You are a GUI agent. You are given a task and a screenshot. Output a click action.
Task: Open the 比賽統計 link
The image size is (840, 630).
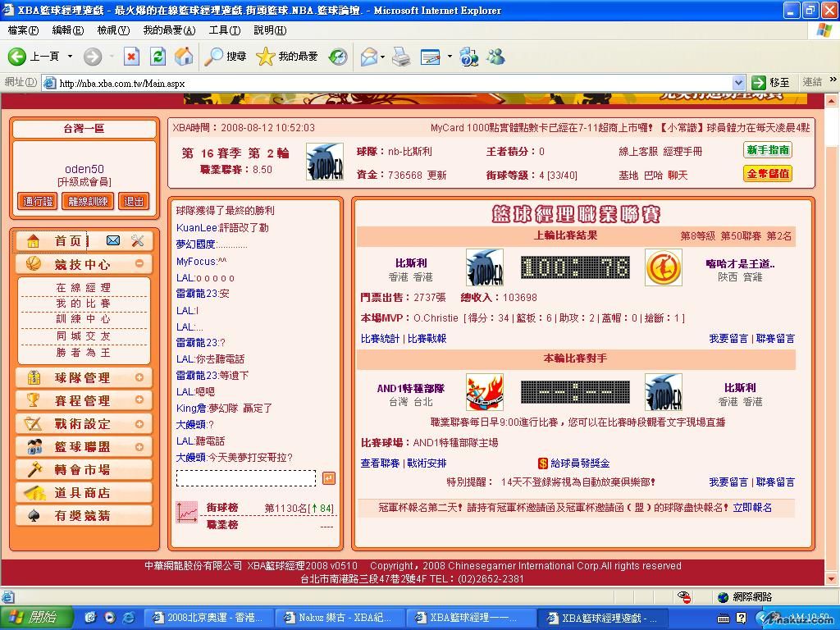(x=380, y=339)
